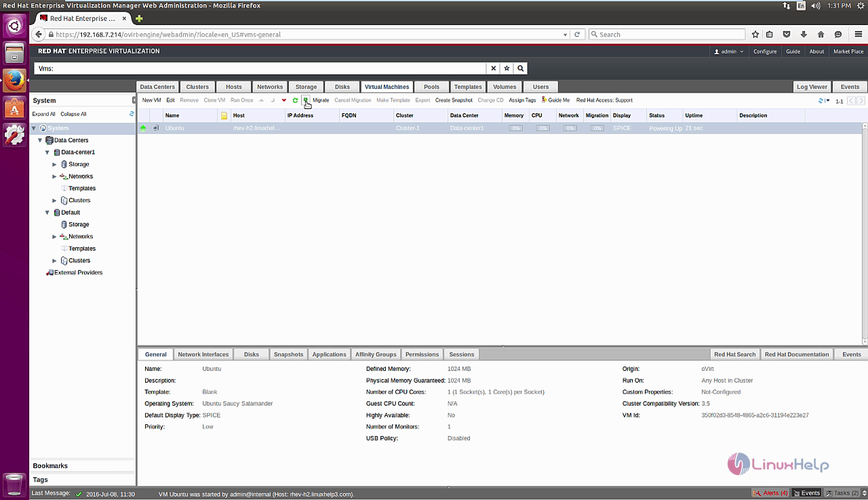Clear the Vms search with X icon
Image resolution: width=868 pixels, height=500 pixels.
(x=493, y=68)
